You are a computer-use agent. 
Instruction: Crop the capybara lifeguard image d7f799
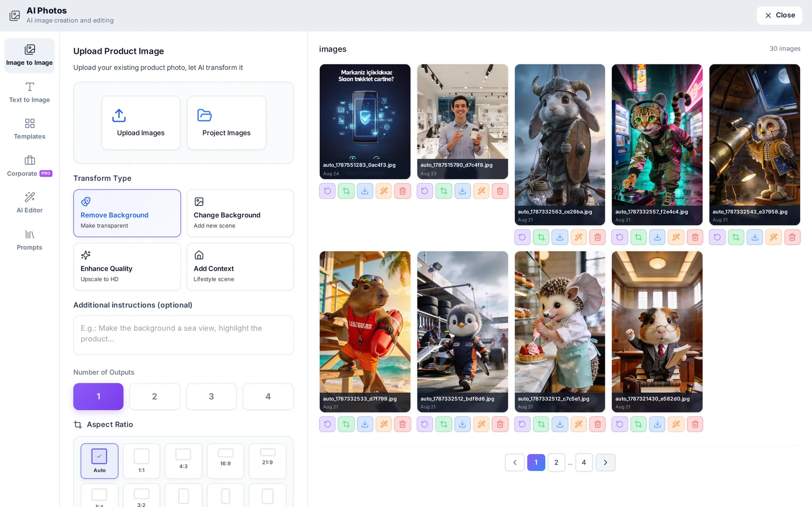(x=346, y=424)
